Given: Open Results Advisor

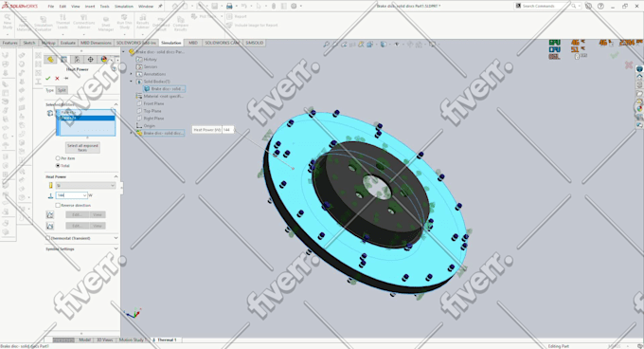Looking at the screenshot, I should (142, 22).
